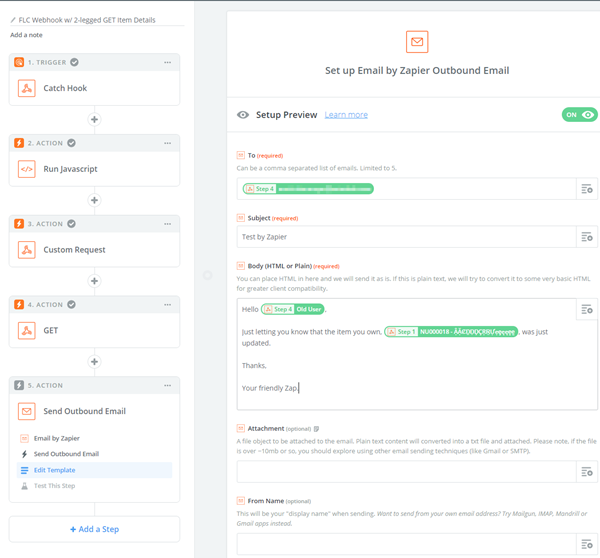Click Add a note
The image size is (600, 558).
(26, 35)
